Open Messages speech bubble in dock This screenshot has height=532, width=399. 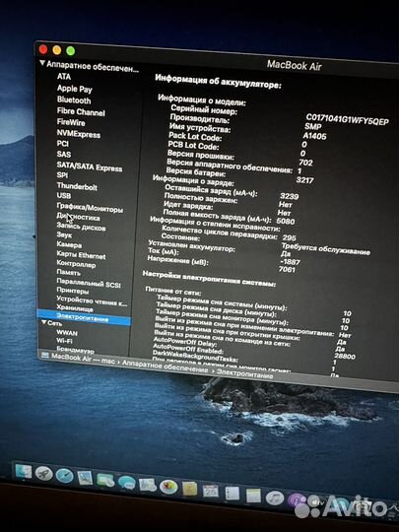(126, 482)
